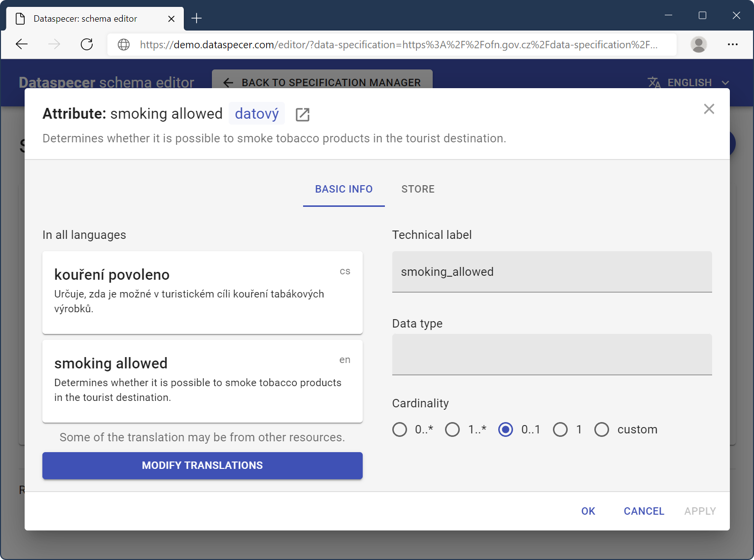Close the Dataspecer schema editor tab
This screenshot has width=754, height=560.
[x=171, y=19]
